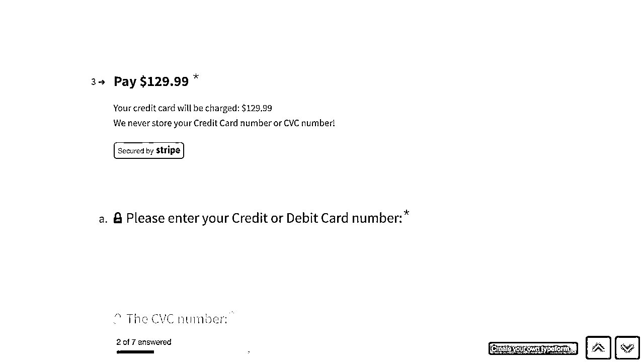Click the step number 3 indicator

tap(93, 82)
